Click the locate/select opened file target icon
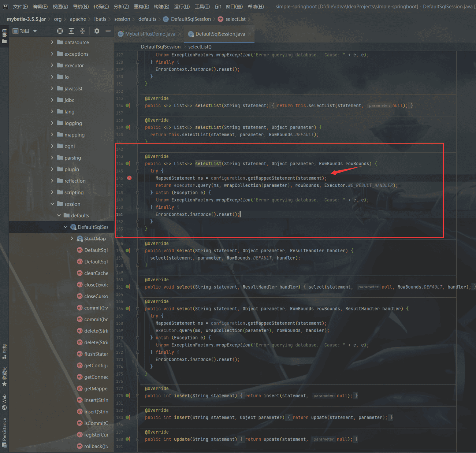476x453 pixels. pyautogui.click(x=60, y=31)
